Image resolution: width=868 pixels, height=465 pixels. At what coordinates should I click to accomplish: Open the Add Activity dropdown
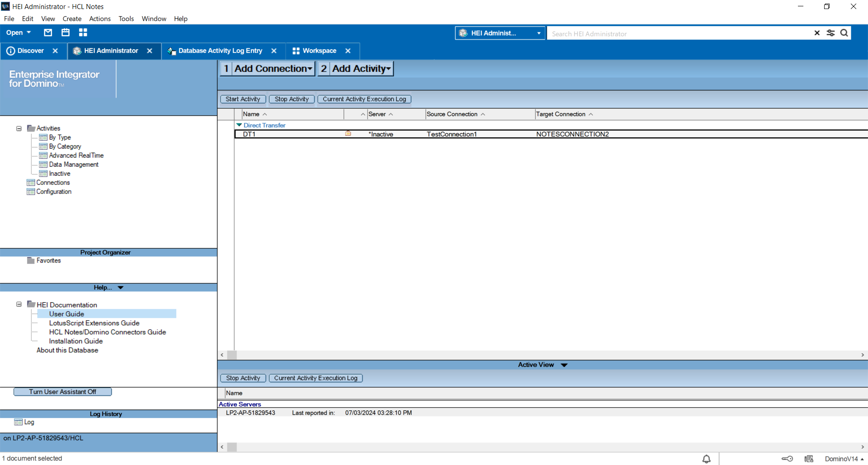[x=361, y=69]
